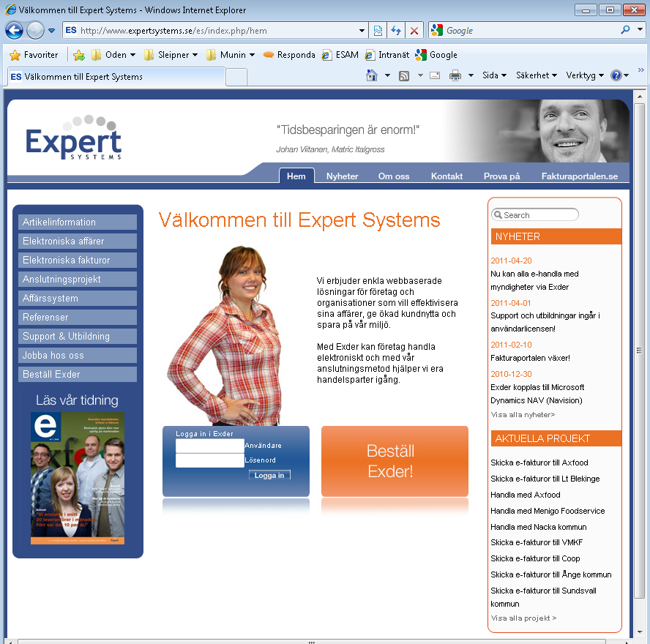
Task: Open Skicka e-fakturor till Axfood project
Action: click(539, 463)
